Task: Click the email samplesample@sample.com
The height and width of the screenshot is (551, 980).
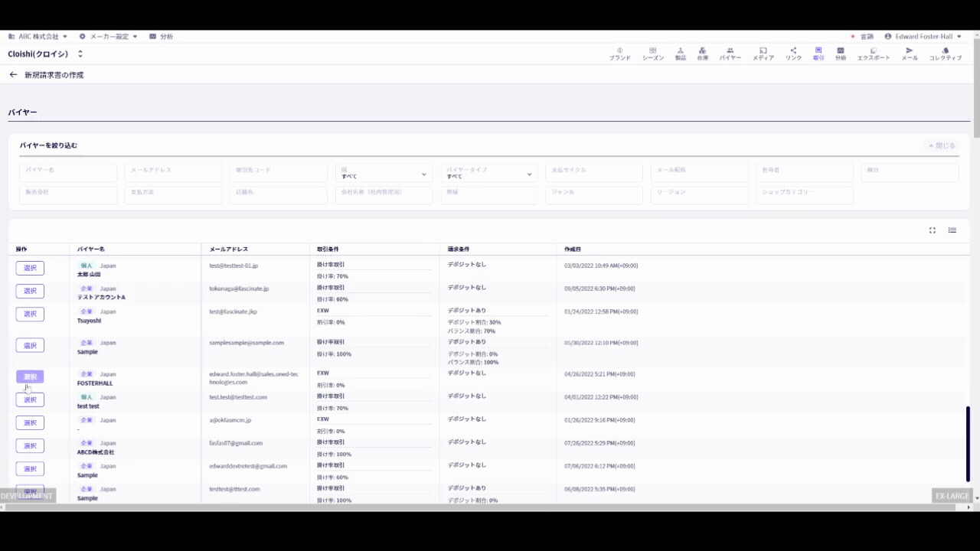Action: [247, 343]
